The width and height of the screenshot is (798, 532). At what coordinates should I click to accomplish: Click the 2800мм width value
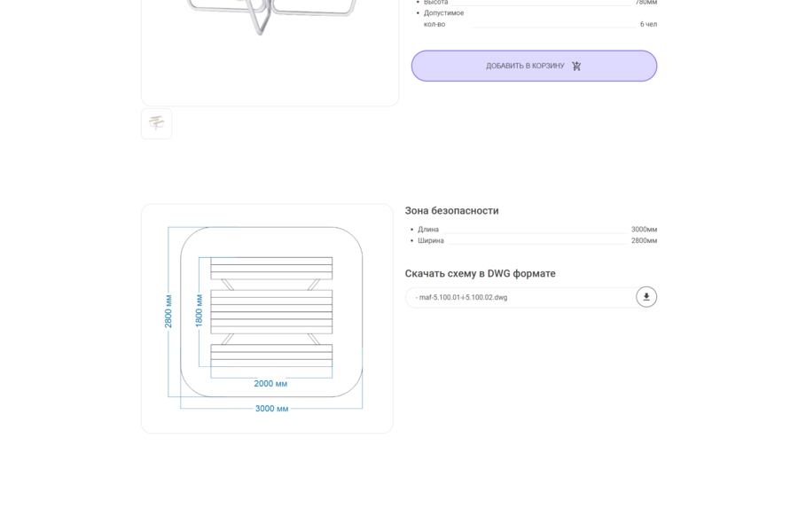point(644,241)
